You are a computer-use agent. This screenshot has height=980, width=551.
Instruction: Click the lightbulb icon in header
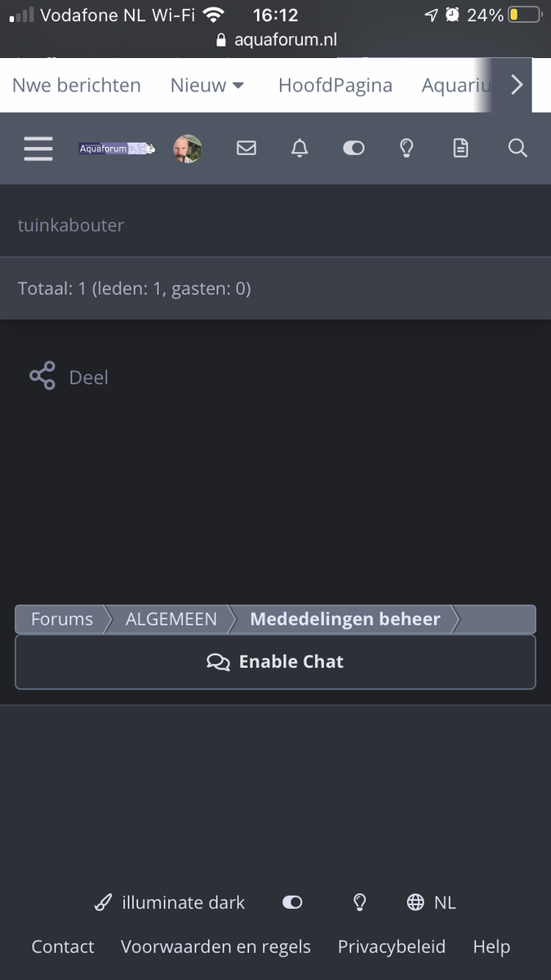tap(407, 148)
